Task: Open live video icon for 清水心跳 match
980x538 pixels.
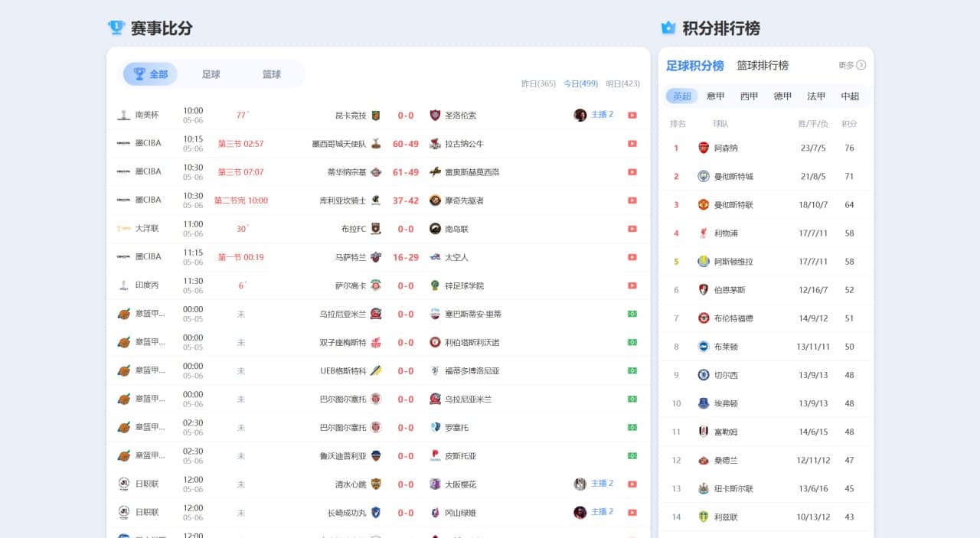Action: [x=632, y=484]
